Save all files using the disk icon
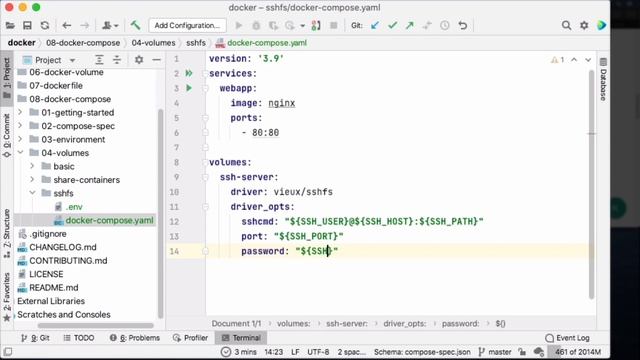 [x=27, y=25]
